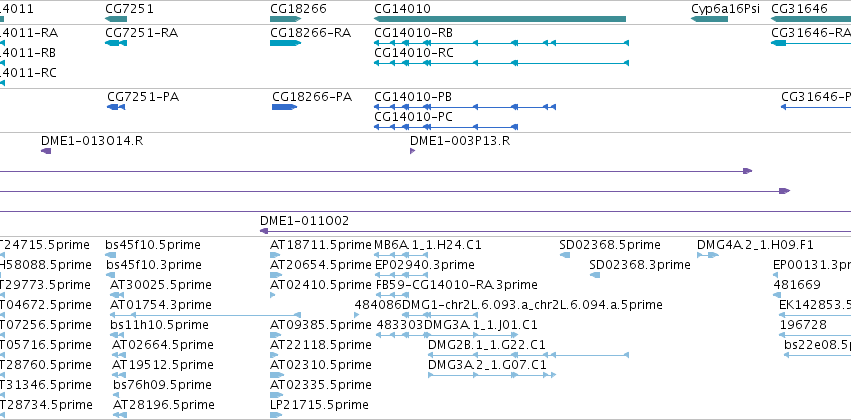Viewport: 851px width, 420px height.
Task: Select the CG7251-RA transcript glyph
Action: (116, 43)
